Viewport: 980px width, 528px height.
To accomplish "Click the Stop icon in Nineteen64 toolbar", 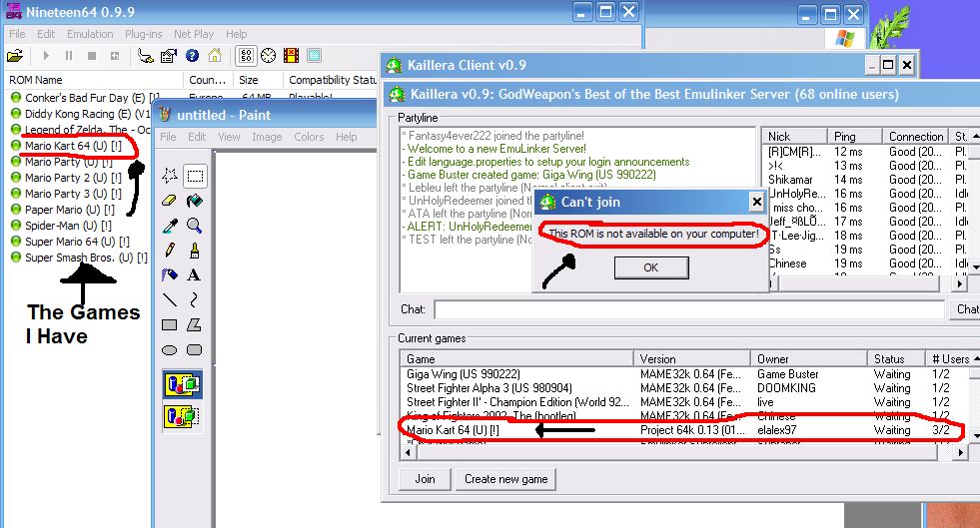I will click(92, 56).
